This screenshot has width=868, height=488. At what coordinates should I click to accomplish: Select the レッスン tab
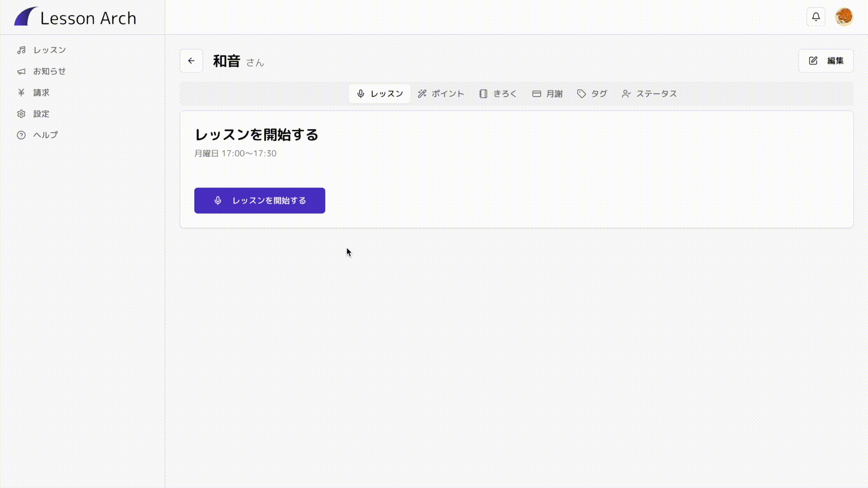pos(380,94)
